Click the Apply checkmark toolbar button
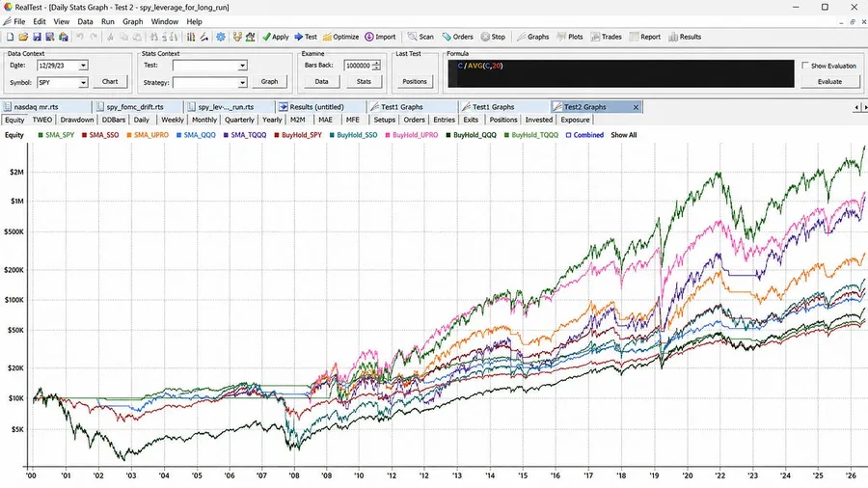Image resolution: width=868 pixels, height=488 pixels. (275, 37)
